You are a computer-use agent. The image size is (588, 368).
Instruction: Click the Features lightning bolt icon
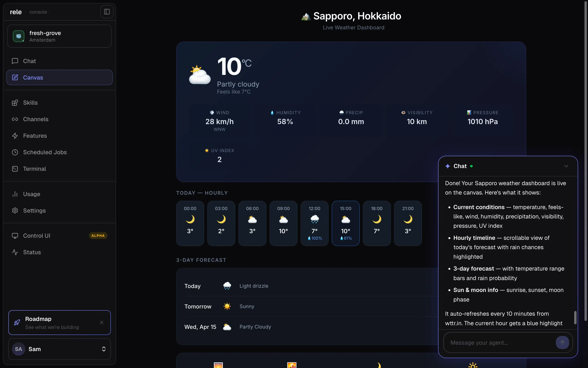pyautogui.click(x=15, y=136)
